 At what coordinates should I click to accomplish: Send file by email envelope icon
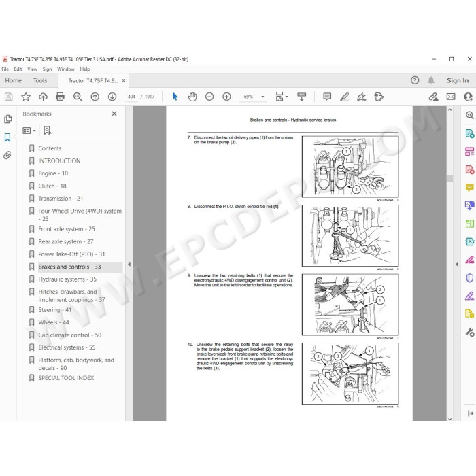(451, 97)
